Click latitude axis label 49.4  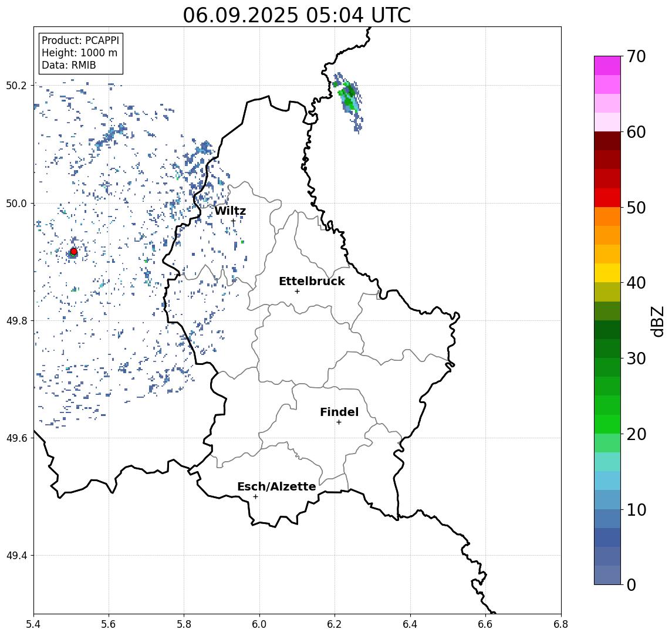(x=16, y=556)
